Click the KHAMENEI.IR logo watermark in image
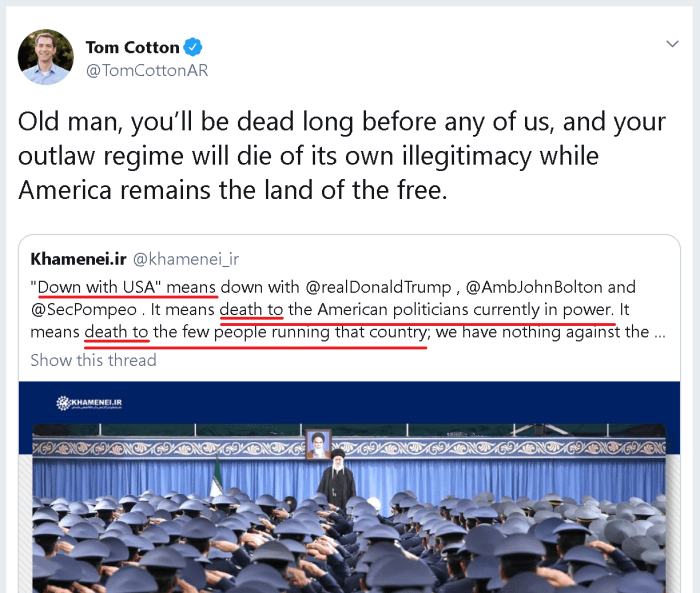The width and height of the screenshot is (700, 593). coord(89,405)
